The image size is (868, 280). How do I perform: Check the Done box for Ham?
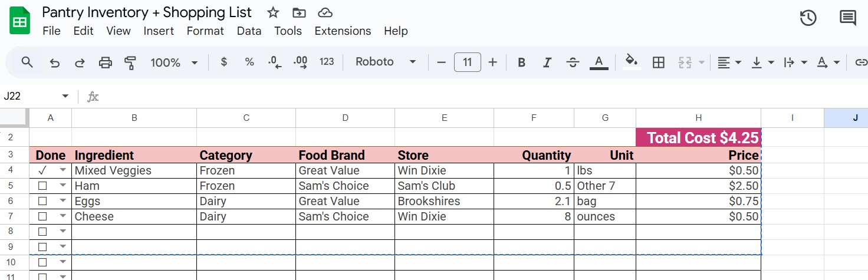coord(42,186)
